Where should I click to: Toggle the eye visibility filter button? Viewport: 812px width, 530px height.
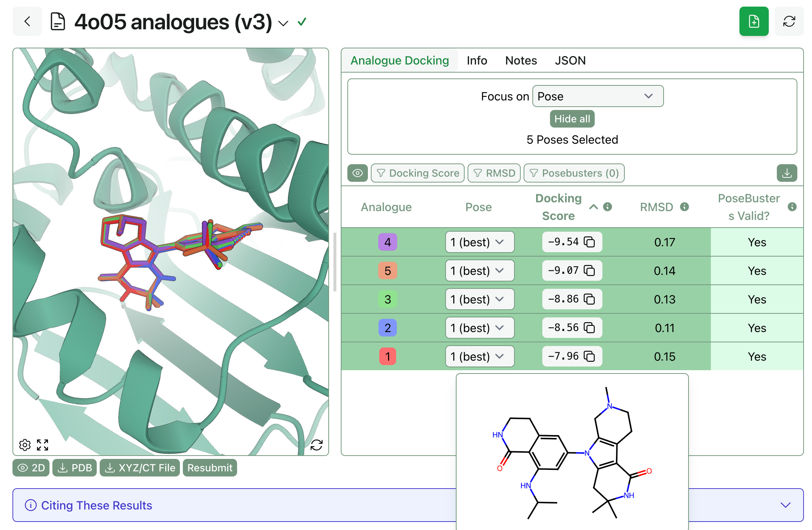click(x=358, y=173)
